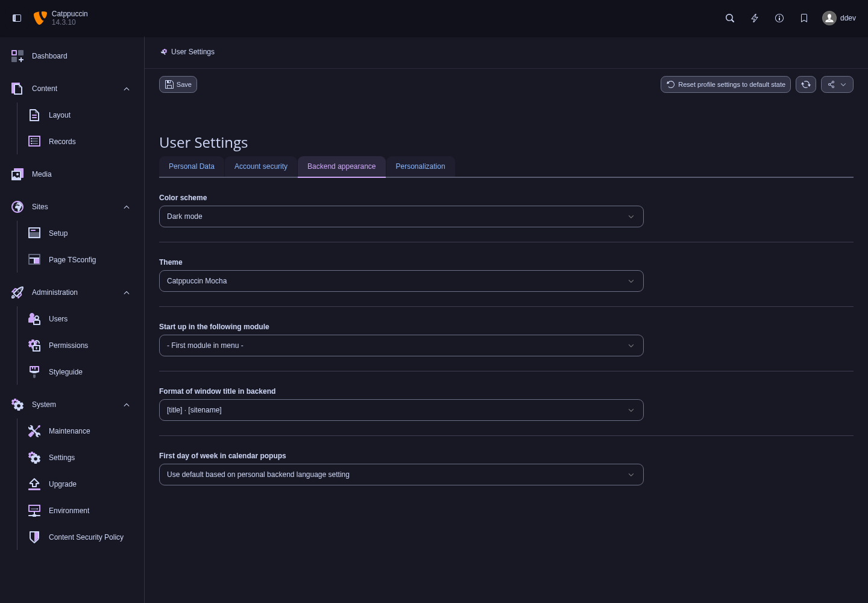Open the Media module
868x603 pixels.
point(72,174)
